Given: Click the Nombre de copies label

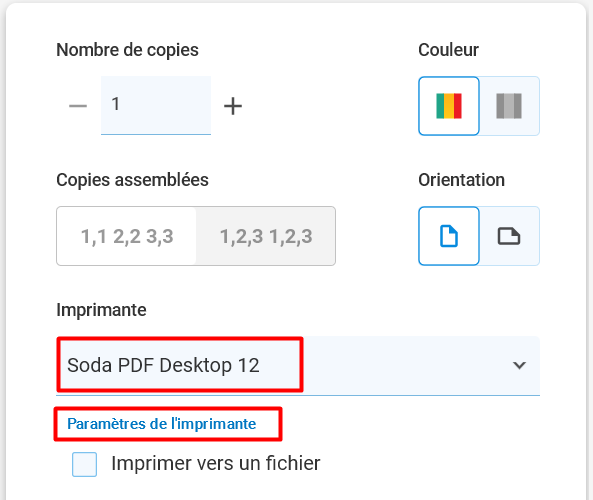Looking at the screenshot, I should [127, 50].
